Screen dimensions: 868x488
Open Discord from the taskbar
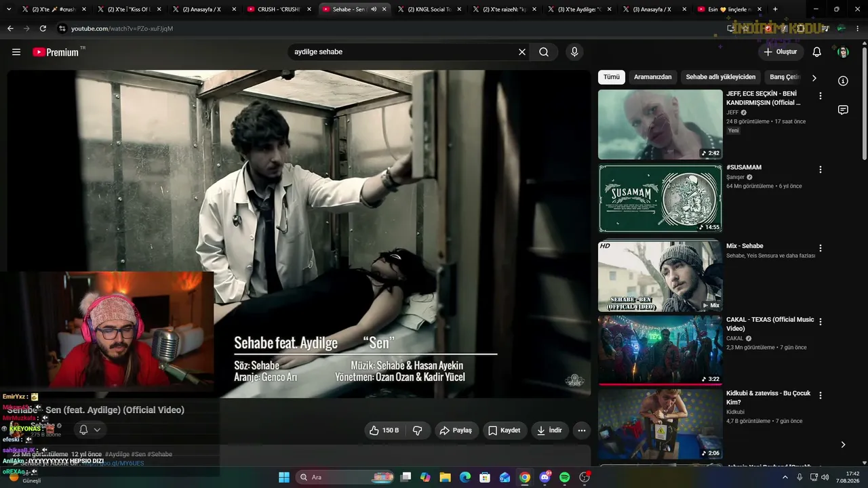point(545,477)
